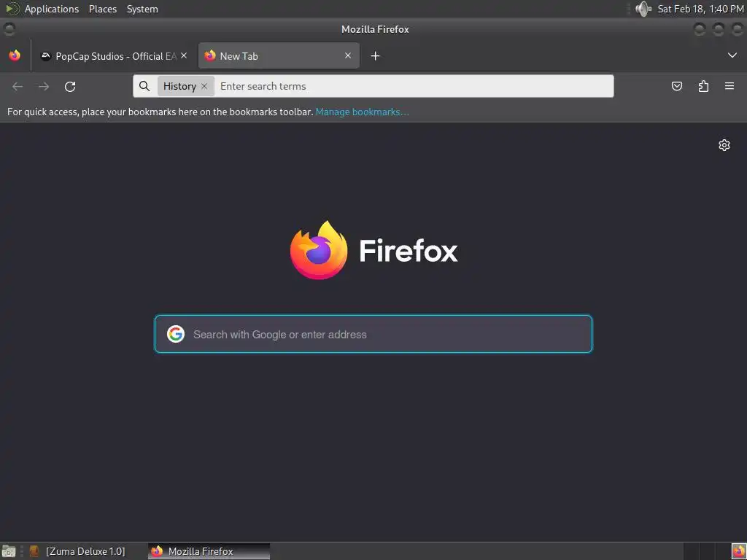Open the new tab personalize gear icon
The width and height of the screenshot is (747, 560).
coord(724,145)
